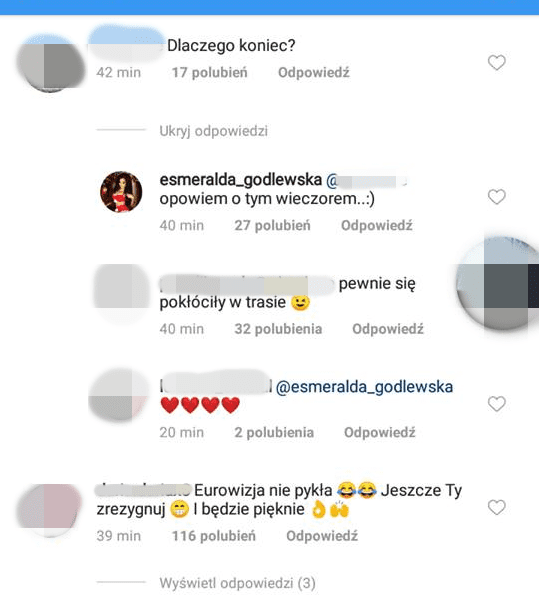View the 17 polubień likes list

point(209,72)
